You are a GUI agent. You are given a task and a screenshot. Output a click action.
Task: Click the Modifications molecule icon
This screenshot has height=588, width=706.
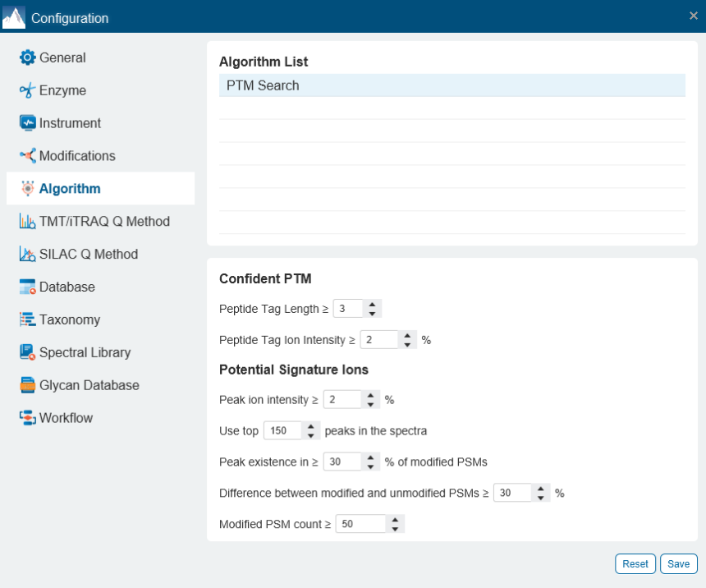click(x=29, y=156)
